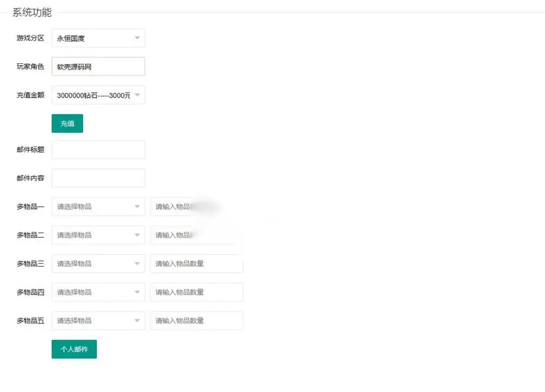This screenshot has width=545, height=392.
Task: Open the 游戏分区 dropdown showing 永恒国度
Action: [x=98, y=38]
